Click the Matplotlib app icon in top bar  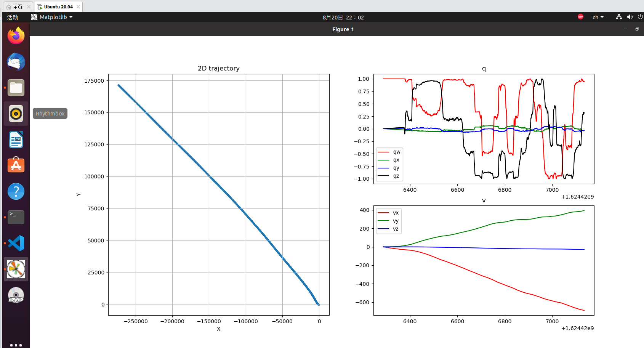34,17
